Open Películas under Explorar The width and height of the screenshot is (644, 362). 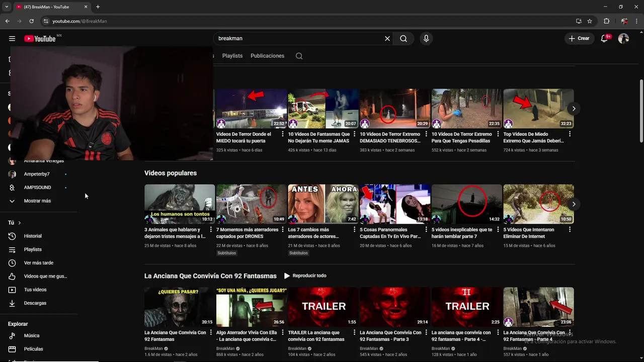[33, 349]
